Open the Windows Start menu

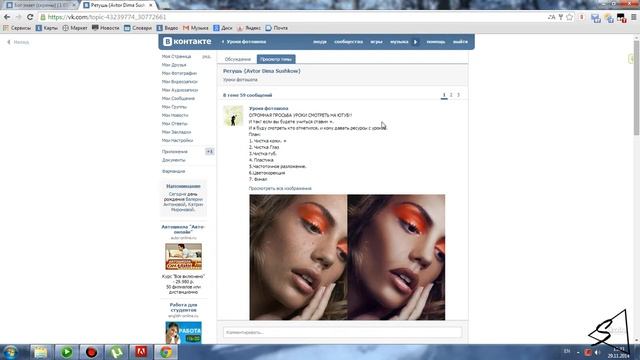(10, 352)
